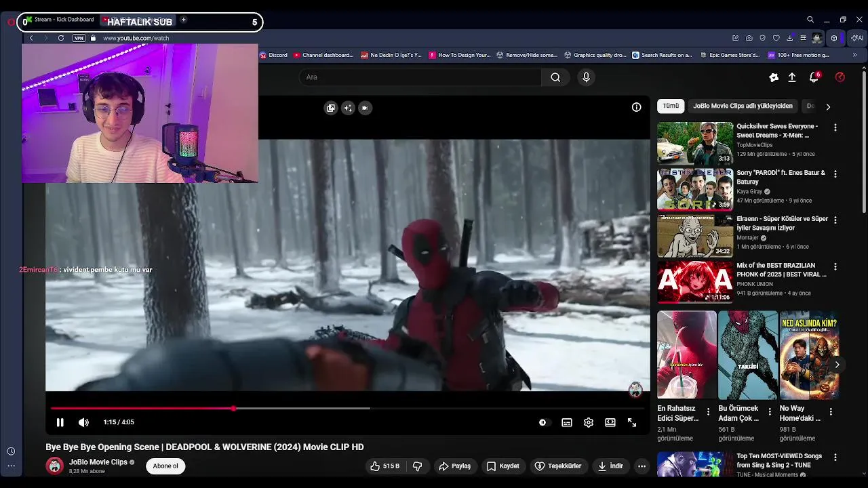The width and height of the screenshot is (868, 488).
Task: Open browser downloads icon
Action: tap(790, 38)
